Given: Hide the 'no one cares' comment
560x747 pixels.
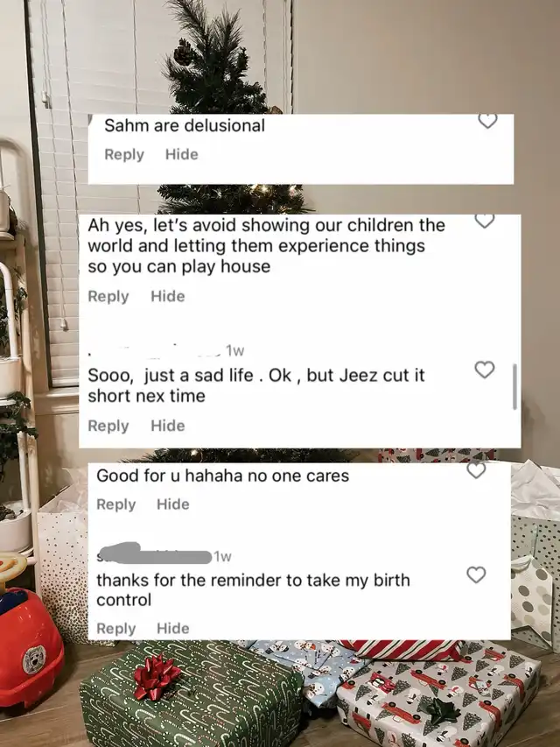Looking at the screenshot, I should 173,504.
